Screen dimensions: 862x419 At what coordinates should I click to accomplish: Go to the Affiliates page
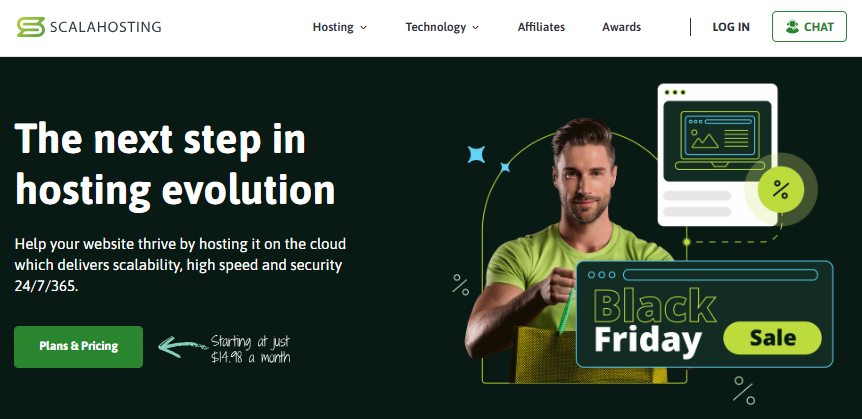tap(541, 27)
